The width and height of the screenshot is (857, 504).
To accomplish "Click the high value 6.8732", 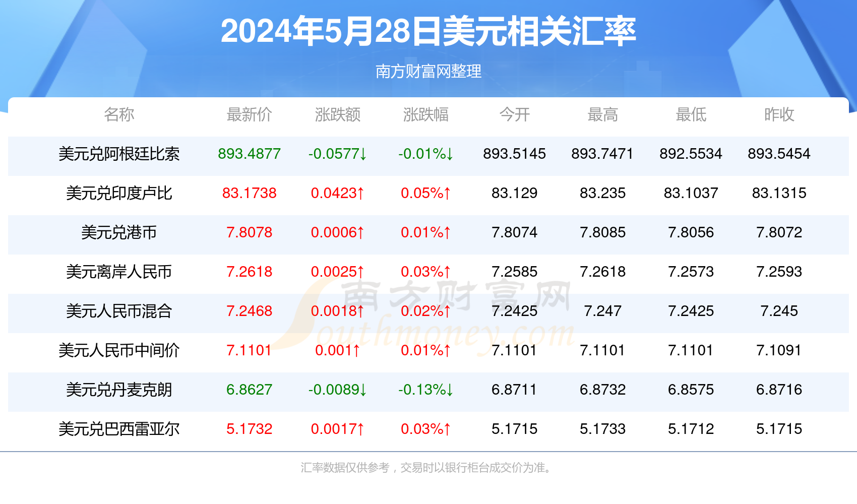I will [602, 390].
